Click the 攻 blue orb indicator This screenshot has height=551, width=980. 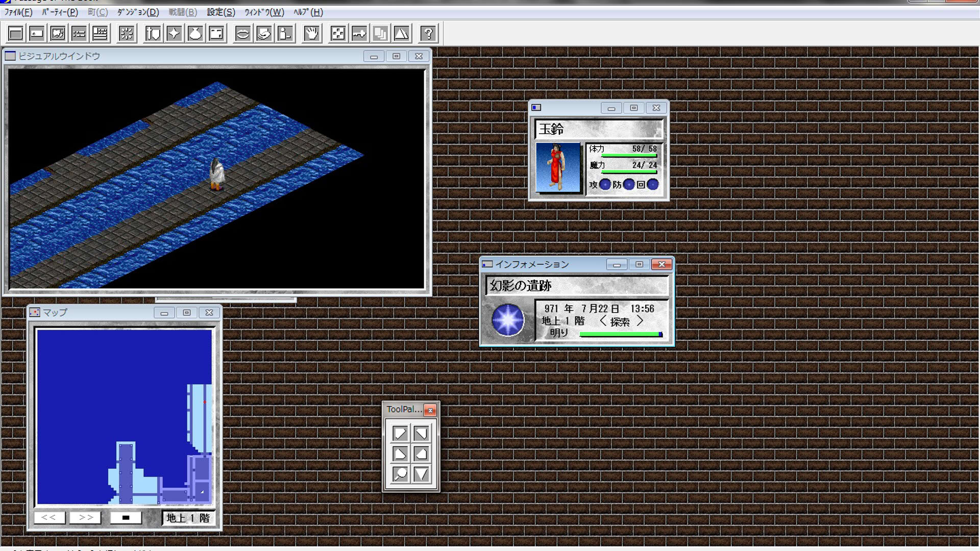click(x=605, y=184)
